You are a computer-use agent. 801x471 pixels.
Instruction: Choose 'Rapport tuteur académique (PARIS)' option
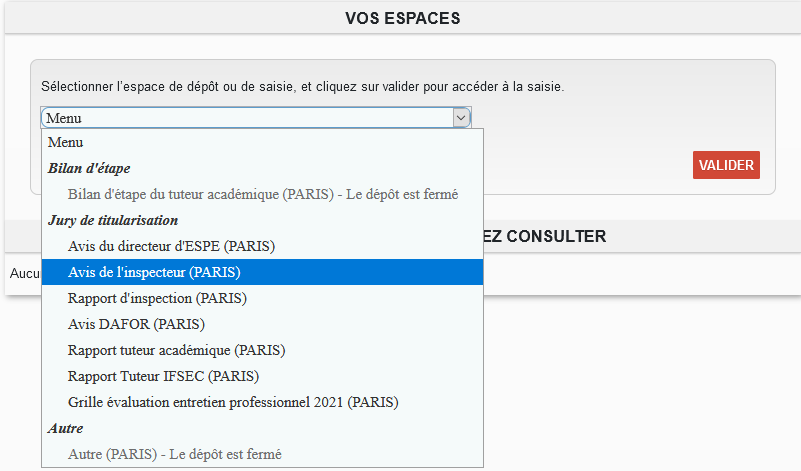pos(176,350)
